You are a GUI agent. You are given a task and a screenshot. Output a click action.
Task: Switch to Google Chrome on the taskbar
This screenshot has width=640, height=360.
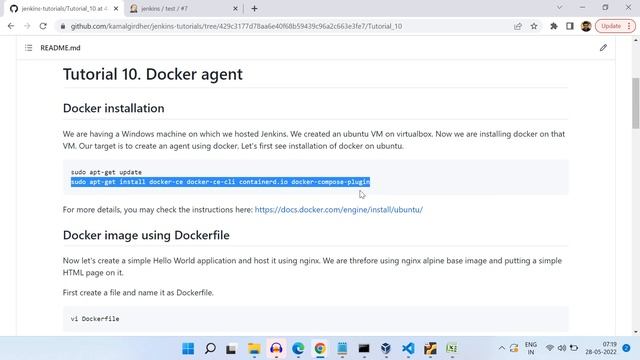click(x=320, y=349)
